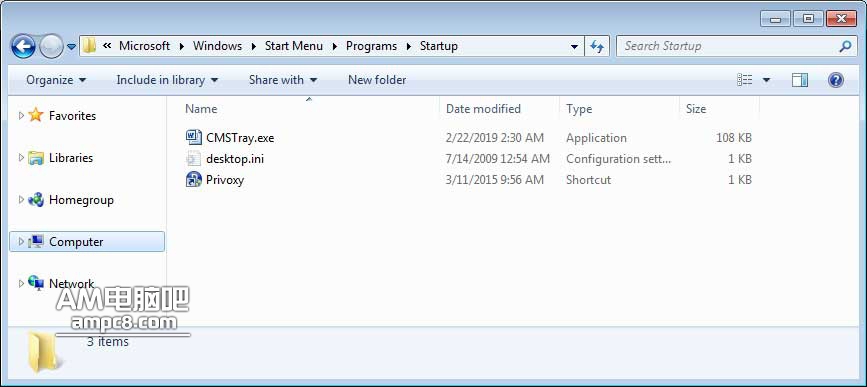Click the 108 KB size cell
The height and width of the screenshot is (387, 867).
[734, 138]
